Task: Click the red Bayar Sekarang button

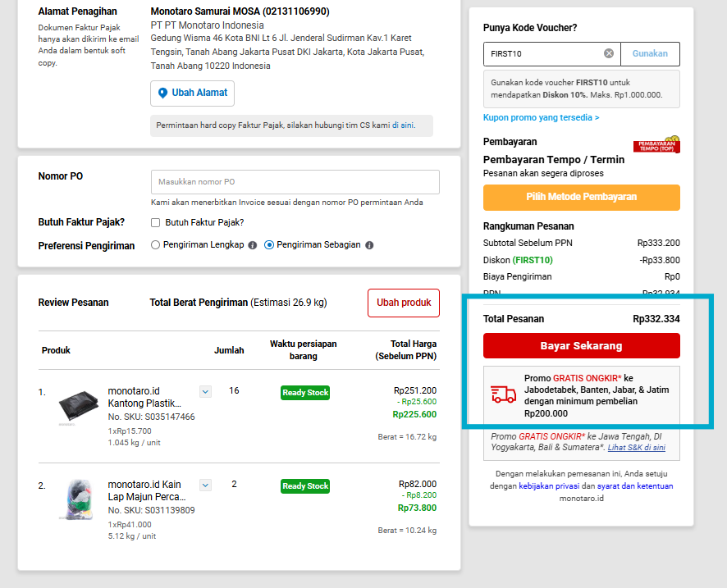Action: 582,345
